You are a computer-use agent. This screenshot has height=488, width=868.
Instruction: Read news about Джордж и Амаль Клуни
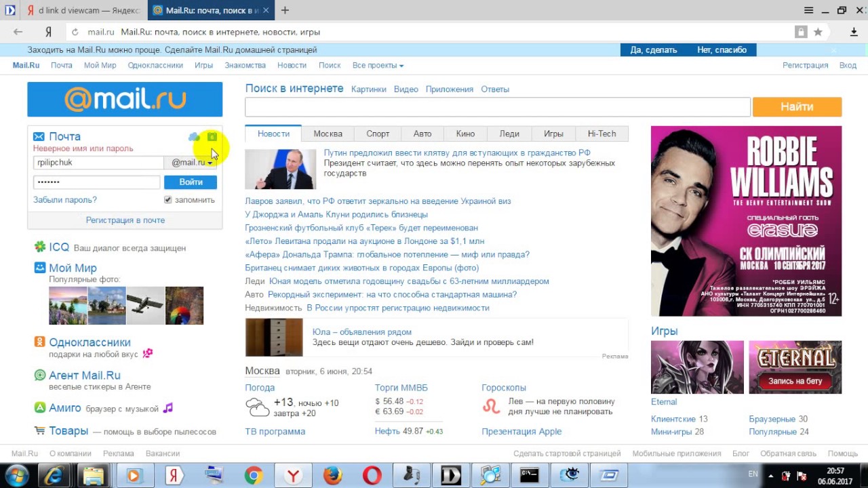336,214
